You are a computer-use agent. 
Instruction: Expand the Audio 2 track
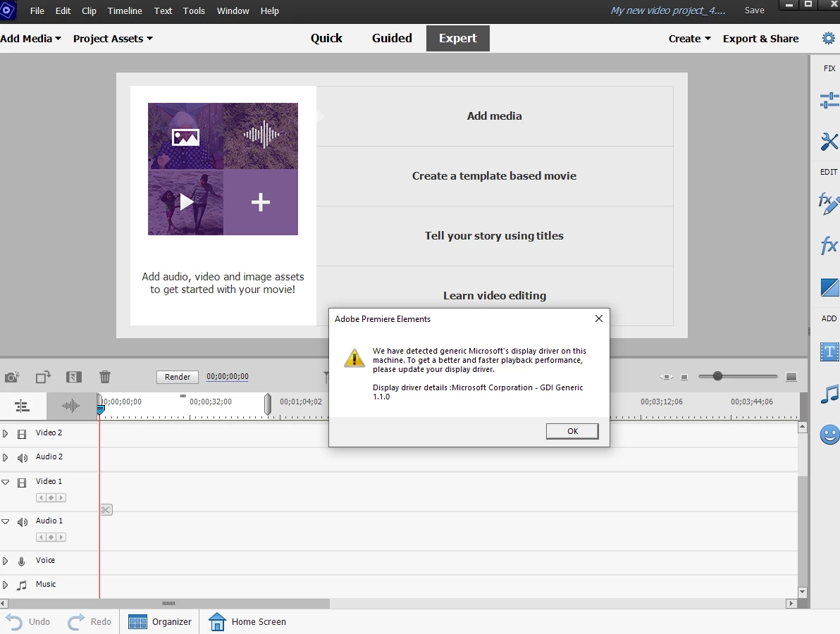tap(6, 458)
